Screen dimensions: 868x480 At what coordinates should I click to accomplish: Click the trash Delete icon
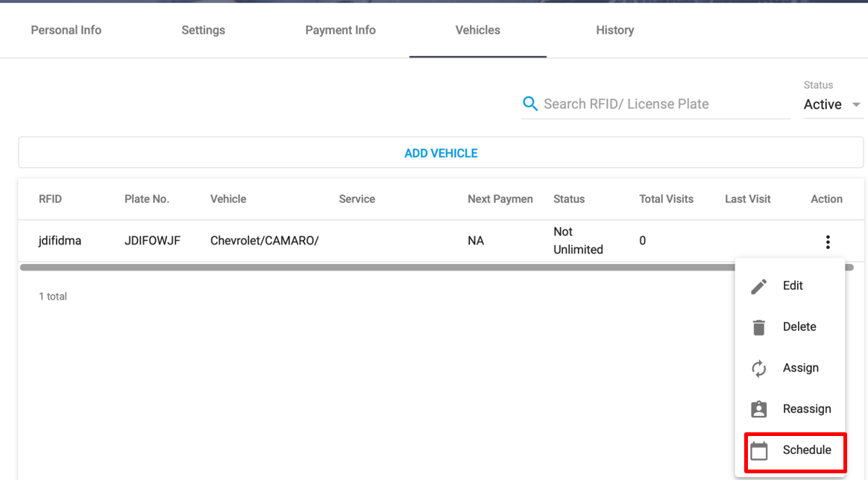(759, 326)
